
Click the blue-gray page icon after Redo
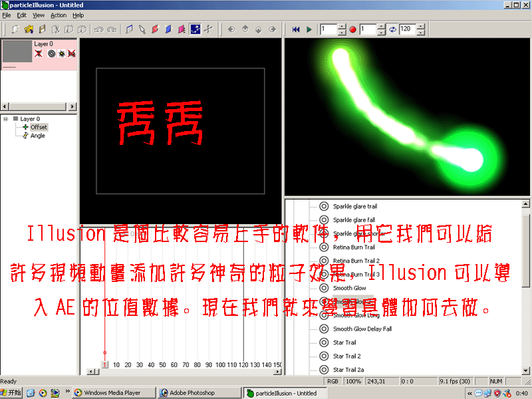tap(129, 29)
